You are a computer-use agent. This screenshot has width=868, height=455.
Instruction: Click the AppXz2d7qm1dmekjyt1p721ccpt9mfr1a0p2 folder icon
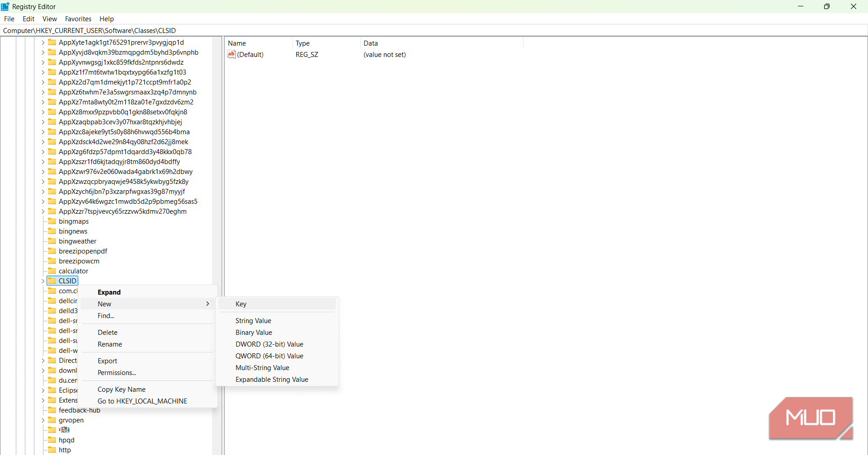click(x=52, y=82)
